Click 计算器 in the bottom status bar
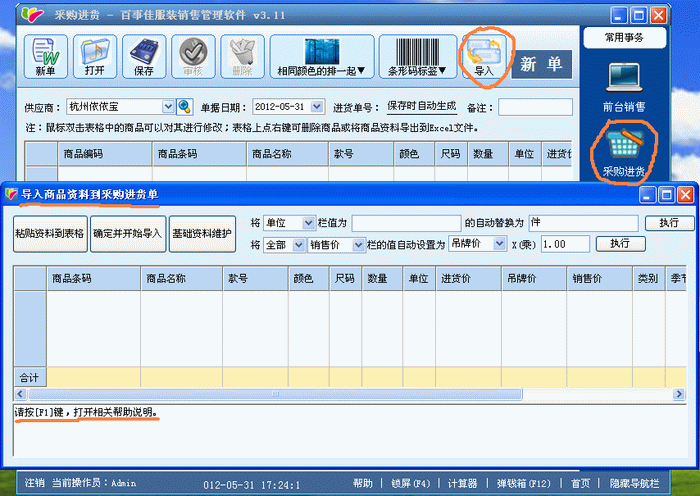 (x=461, y=483)
